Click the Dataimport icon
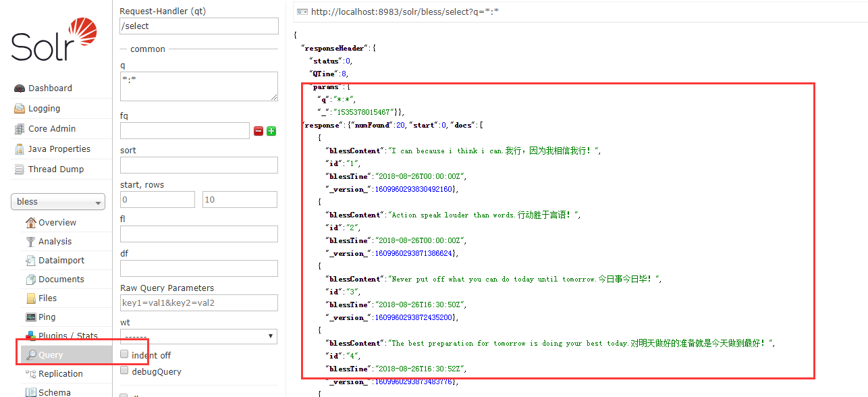Viewport: 868px width, 397px height. pyautogui.click(x=30, y=261)
